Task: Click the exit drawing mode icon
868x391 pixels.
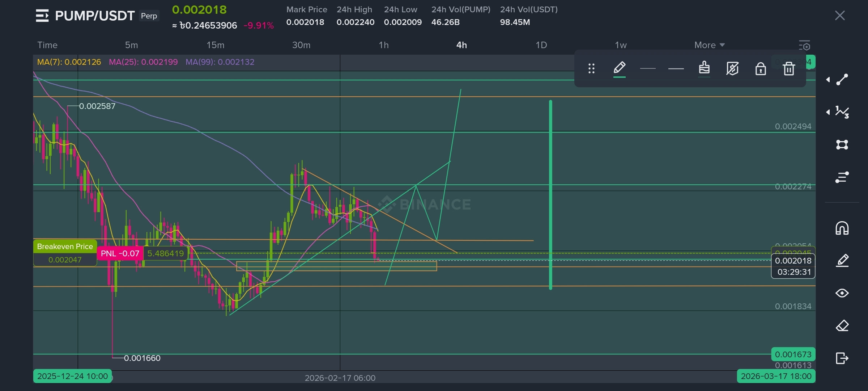Action: point(842,358)
